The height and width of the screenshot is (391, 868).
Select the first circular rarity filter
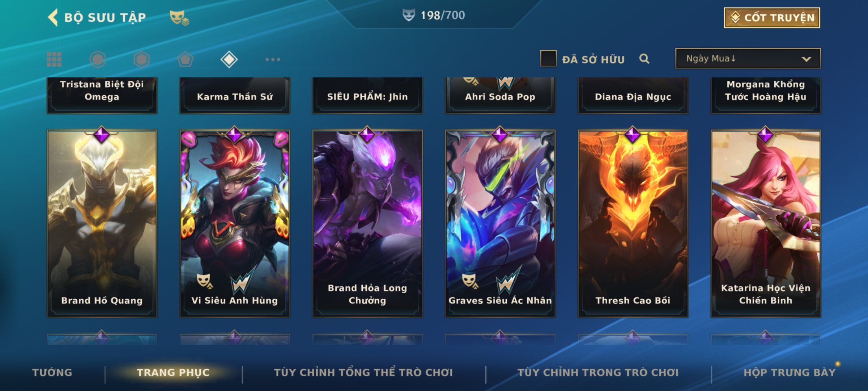98,59
